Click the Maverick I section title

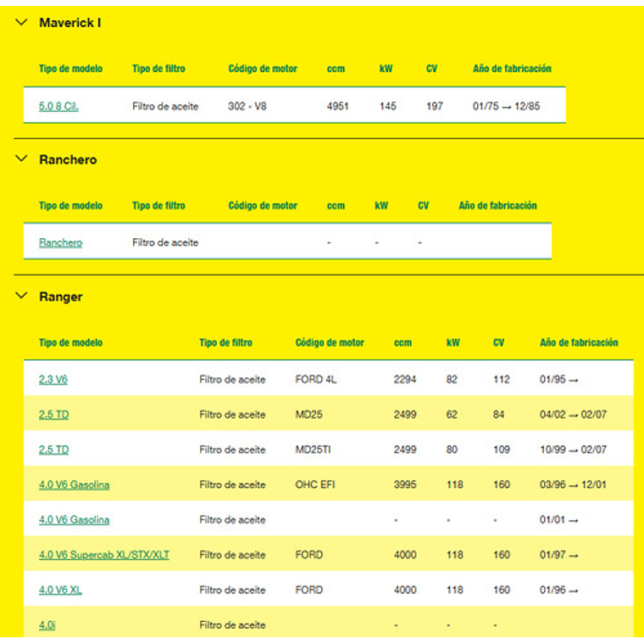[x=69, y=23]
